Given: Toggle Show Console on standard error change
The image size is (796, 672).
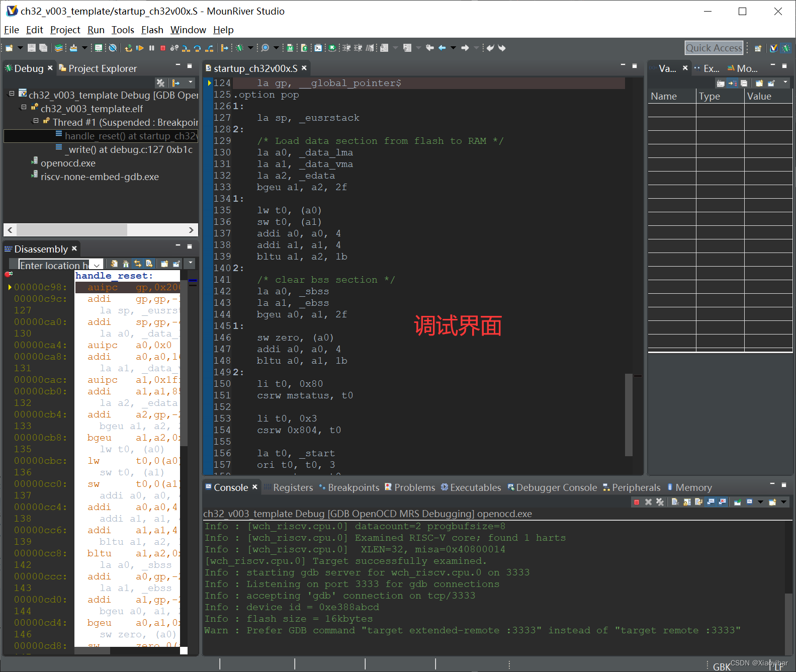Looking at the screenshot, I should point(722,502).
